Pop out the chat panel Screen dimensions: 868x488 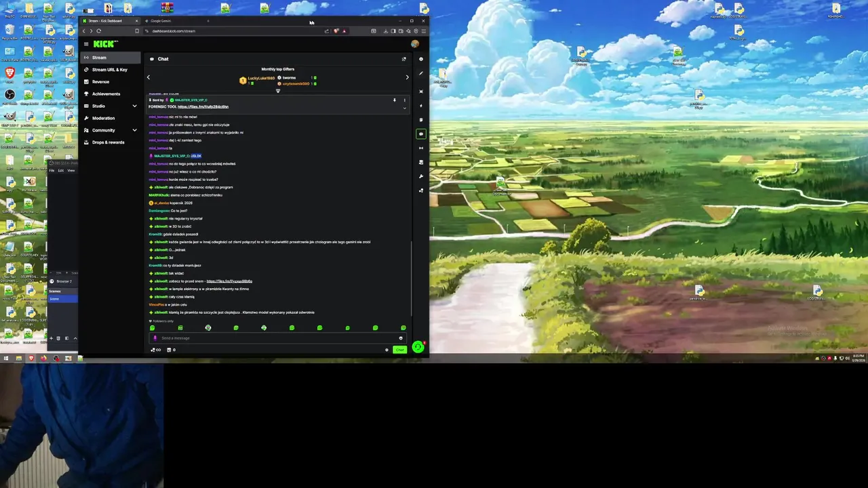pos(403,59)
